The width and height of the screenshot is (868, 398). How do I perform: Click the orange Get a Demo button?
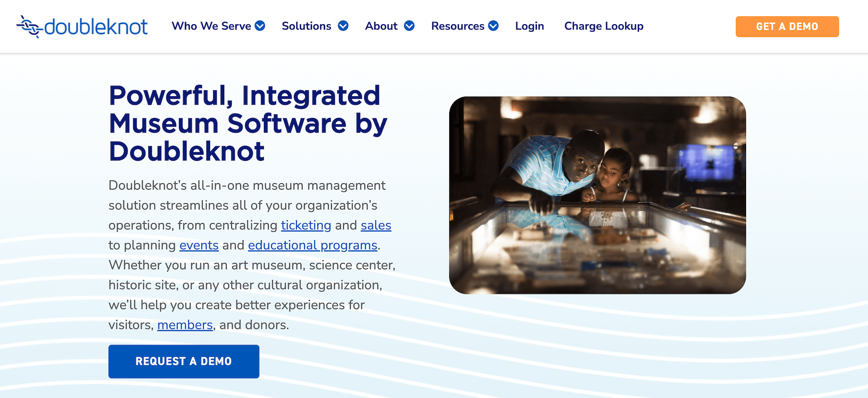(787, 26)
